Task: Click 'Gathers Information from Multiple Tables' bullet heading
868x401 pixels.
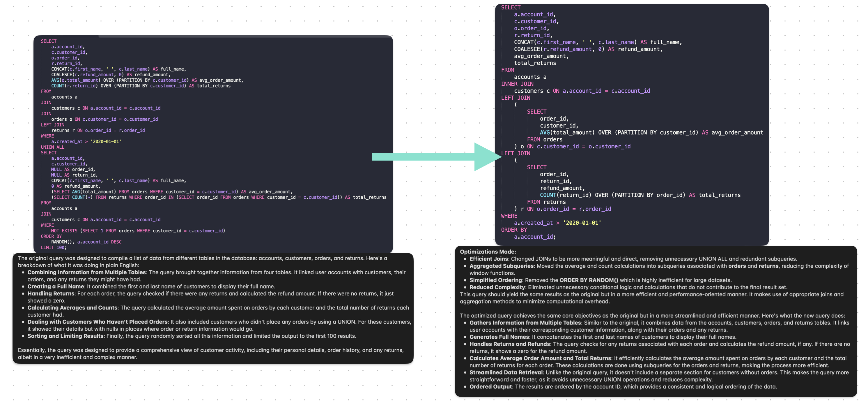Action: tap(525, 323)
